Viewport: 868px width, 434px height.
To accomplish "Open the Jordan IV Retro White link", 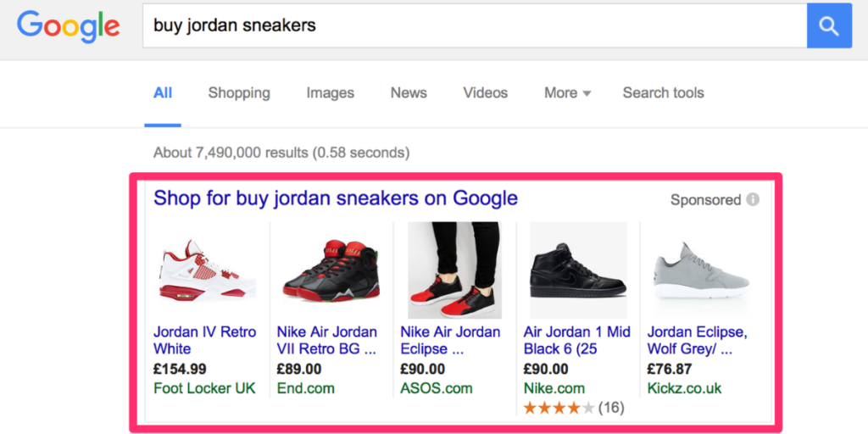I will (x=204, y=340).
